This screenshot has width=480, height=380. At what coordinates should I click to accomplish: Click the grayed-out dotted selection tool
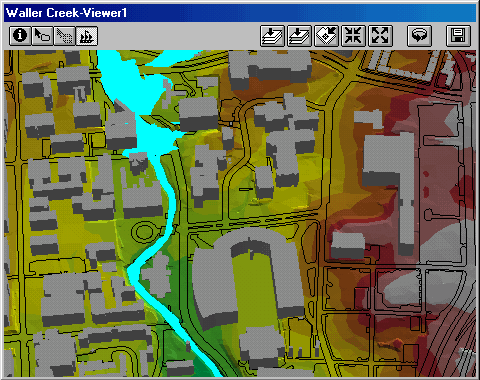64,35
